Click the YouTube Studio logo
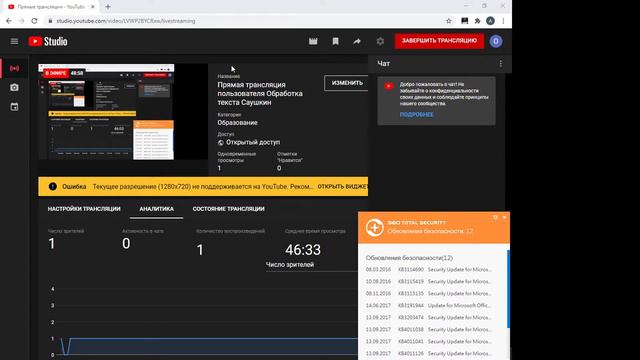 tap(48, 41)
